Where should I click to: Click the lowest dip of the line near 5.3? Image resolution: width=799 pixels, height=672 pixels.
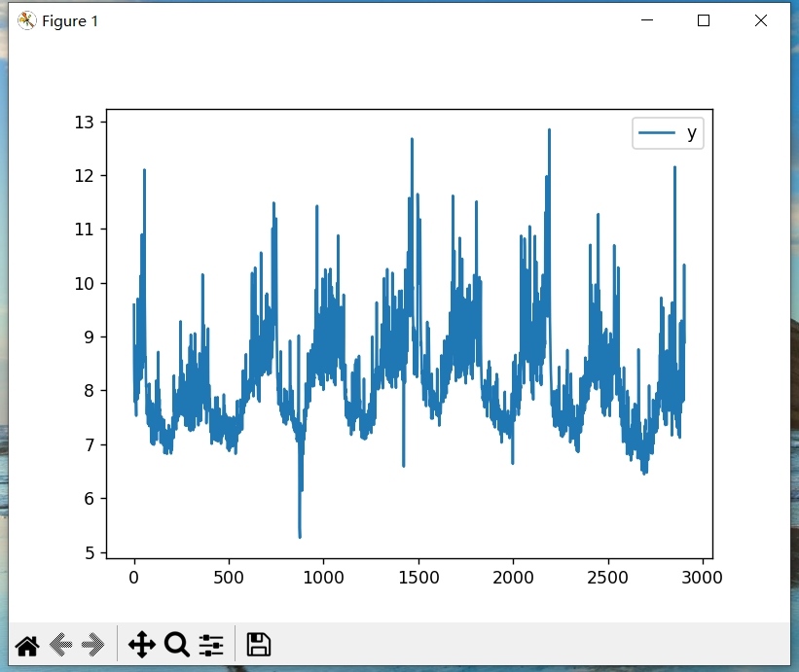click(x=300, y=536)
